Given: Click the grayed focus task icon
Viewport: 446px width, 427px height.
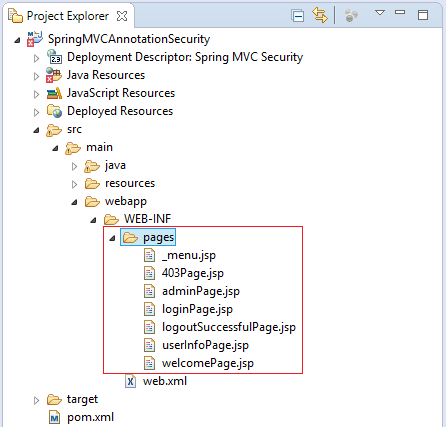Looking at the screenshot, I should pos(351,15).
